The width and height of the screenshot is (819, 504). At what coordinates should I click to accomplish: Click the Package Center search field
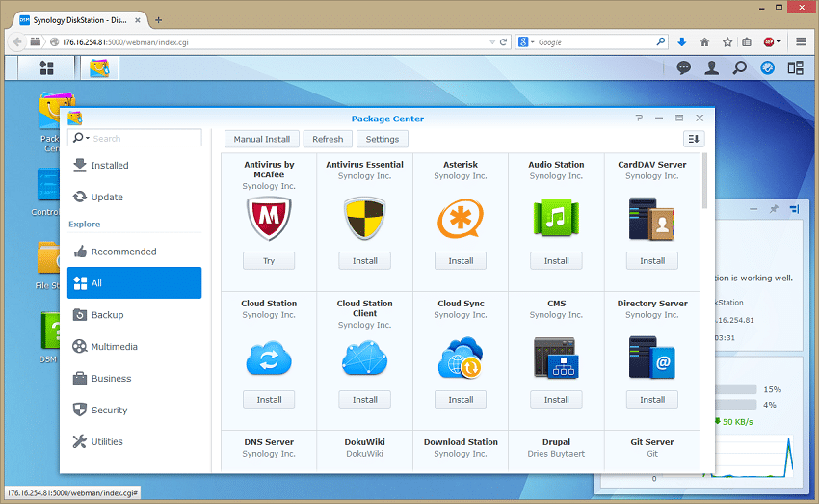(x=134, y=138)
